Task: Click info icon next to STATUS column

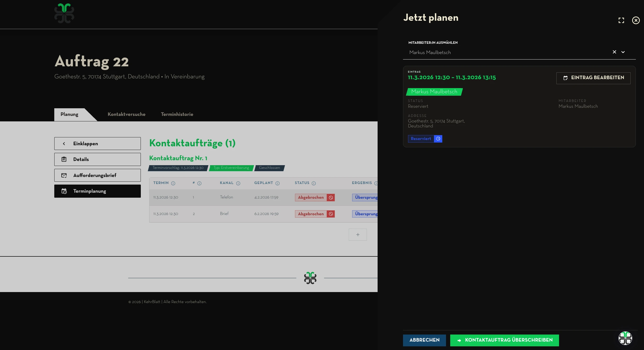Action: pyautogui.click(x=314, y=183)
